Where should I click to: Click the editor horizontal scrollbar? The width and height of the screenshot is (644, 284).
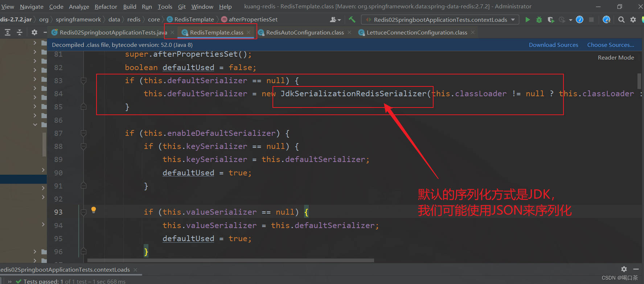point(231,260)
